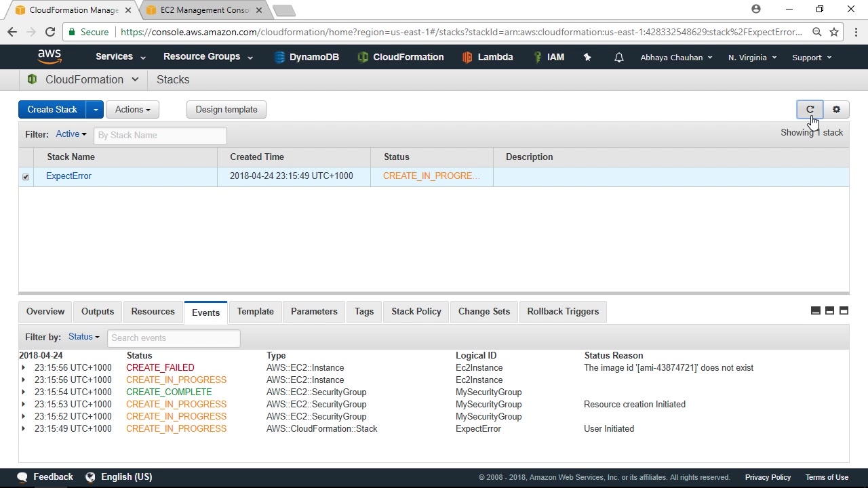Switch to the Overview tab
This screenshot has width=868, height=488.
[45, 311]
